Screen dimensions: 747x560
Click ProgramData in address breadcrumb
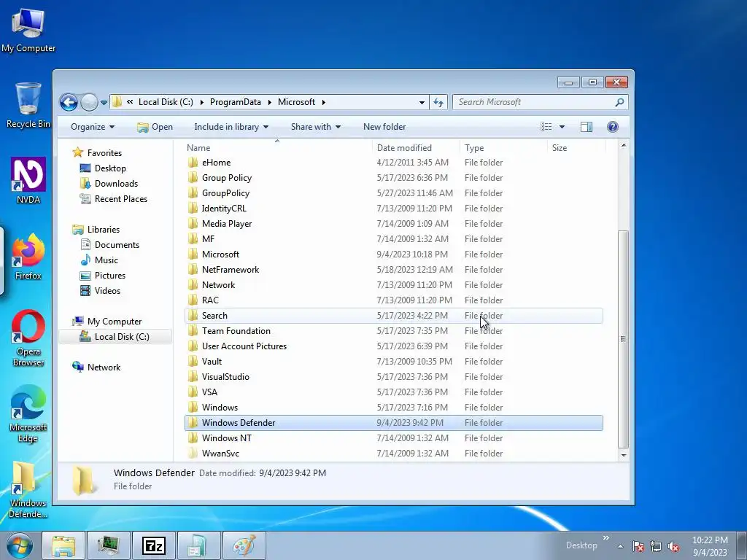pos(236,102)
